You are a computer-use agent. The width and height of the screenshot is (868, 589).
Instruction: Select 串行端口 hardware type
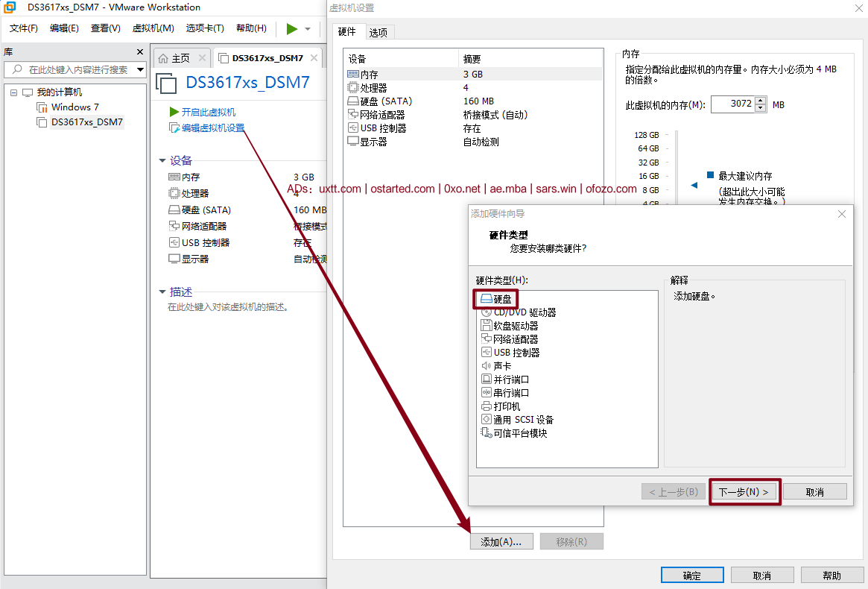click(505, 393)
